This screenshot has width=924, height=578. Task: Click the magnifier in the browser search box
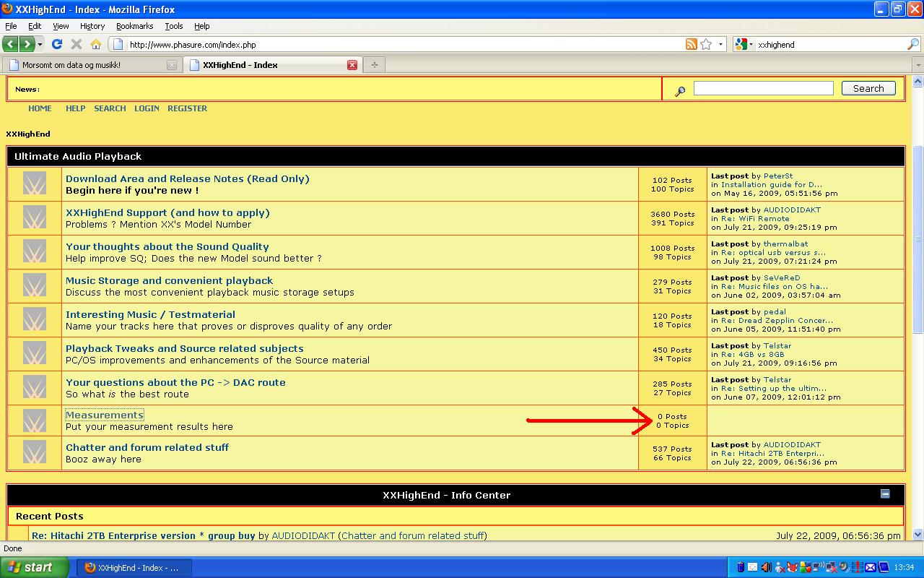pos(912,44)
